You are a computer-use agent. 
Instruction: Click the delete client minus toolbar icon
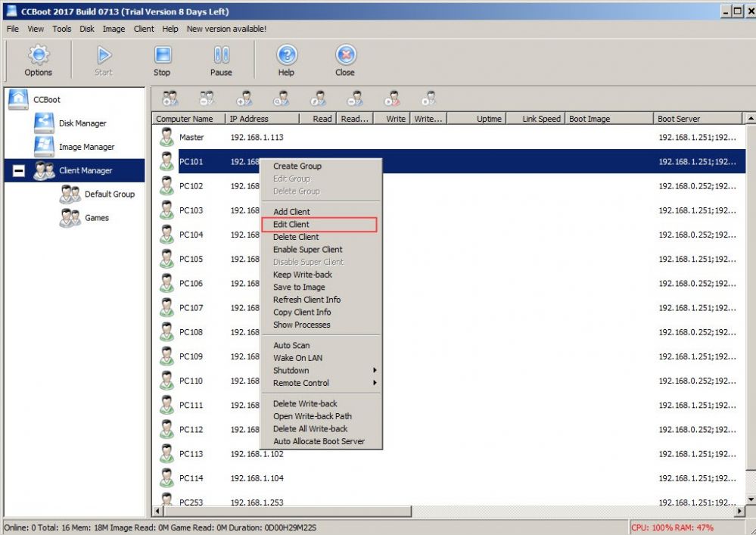coord(355,98)
